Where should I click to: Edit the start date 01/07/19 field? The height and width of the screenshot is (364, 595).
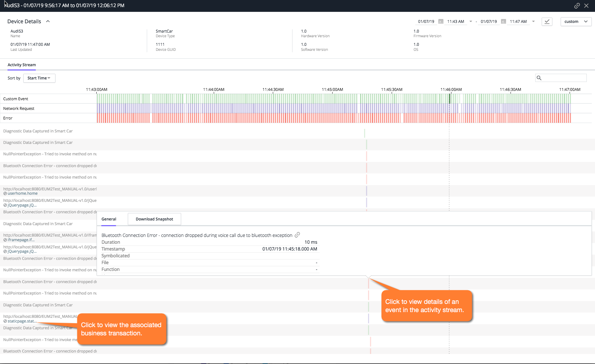(426, 21)
